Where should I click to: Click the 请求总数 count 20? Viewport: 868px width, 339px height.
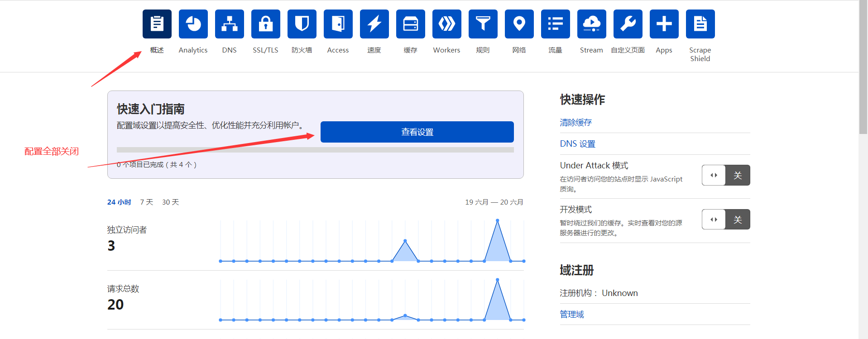click(x=115, y=305)
